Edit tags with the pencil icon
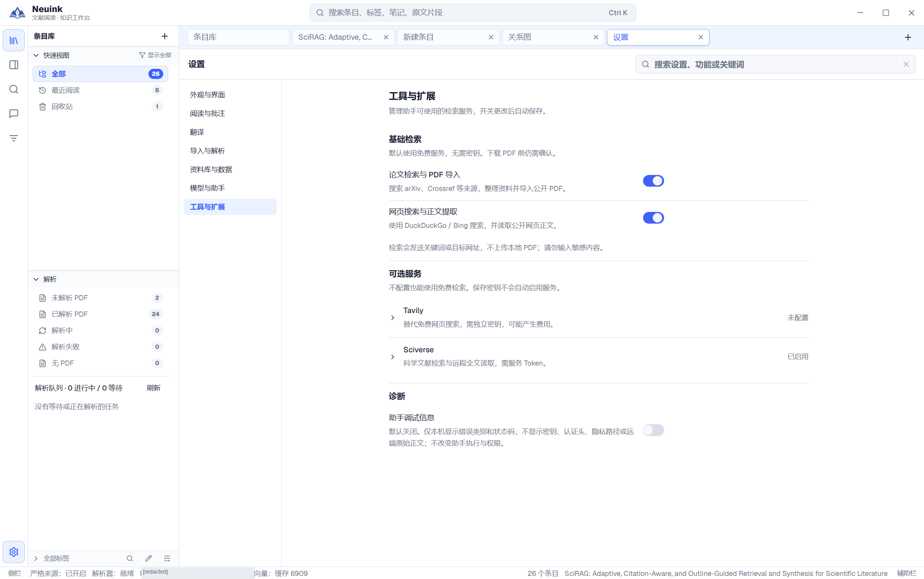924x579 pixels. tap(148, 558)
